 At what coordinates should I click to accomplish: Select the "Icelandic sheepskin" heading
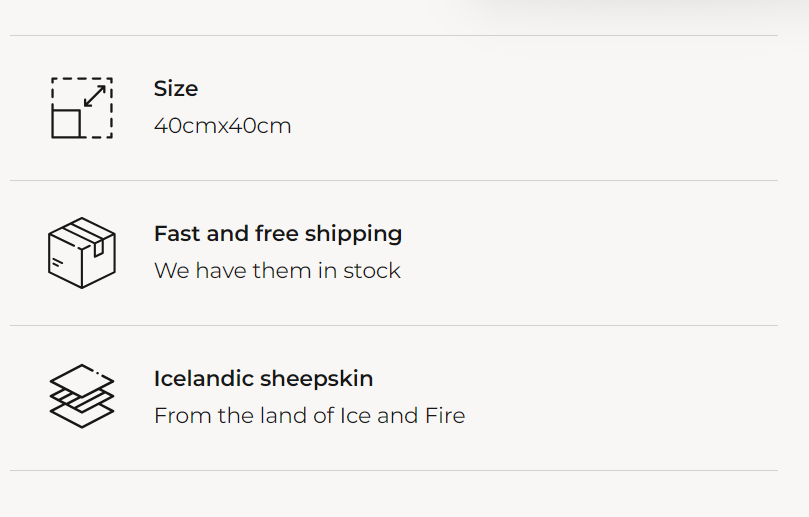[263, 379]
